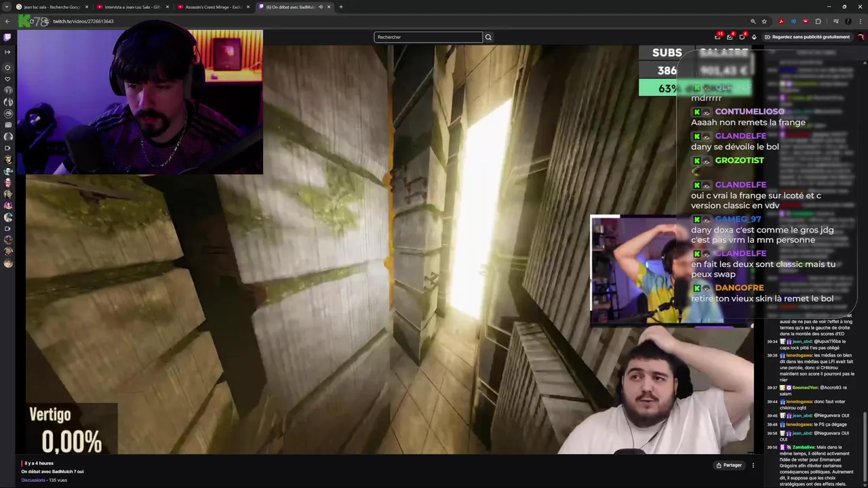Open the Prime loot icon with the 15 badge
Viewport: 868px width, 488px height.
pyautogui.click(x=717, y=37)
